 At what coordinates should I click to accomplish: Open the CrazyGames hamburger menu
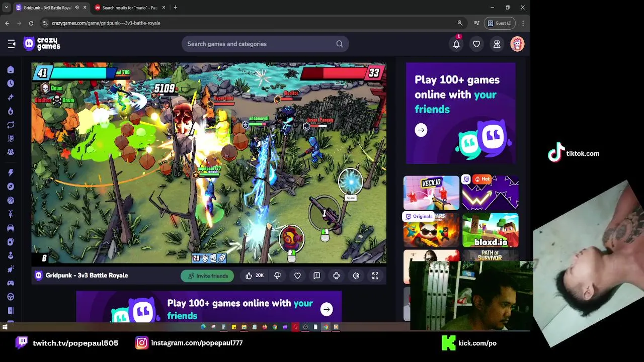click(x=11, y=44)
